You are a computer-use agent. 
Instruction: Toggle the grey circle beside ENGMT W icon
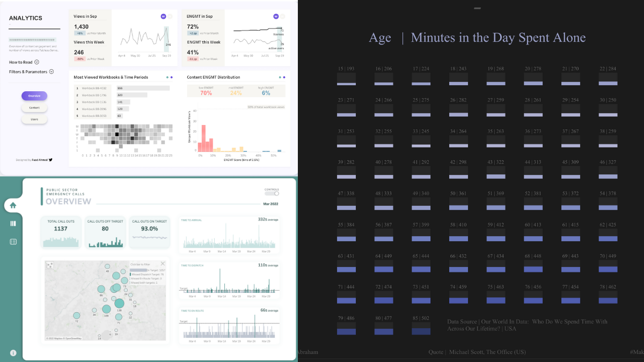[x=282, y=17]
